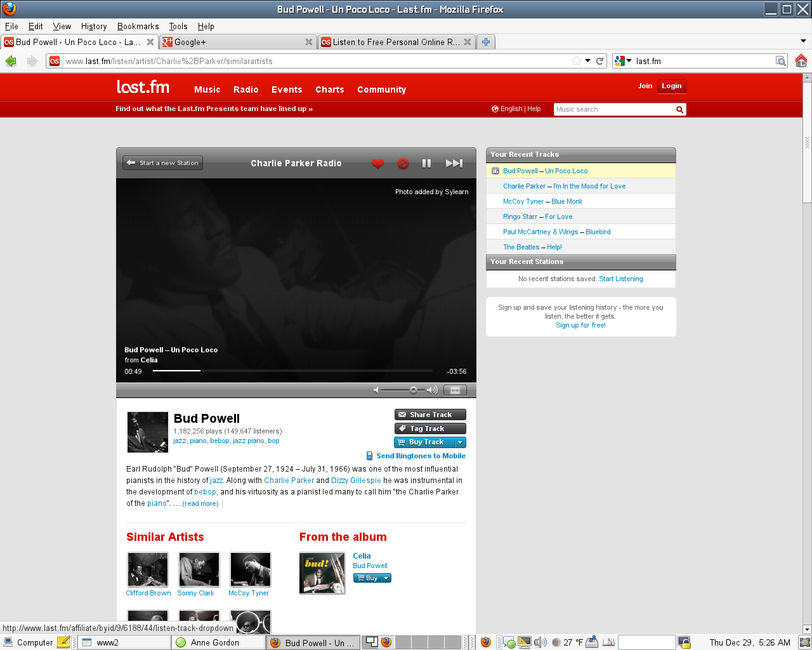
Task: Click the Share Track button
Action: point(430,415)
